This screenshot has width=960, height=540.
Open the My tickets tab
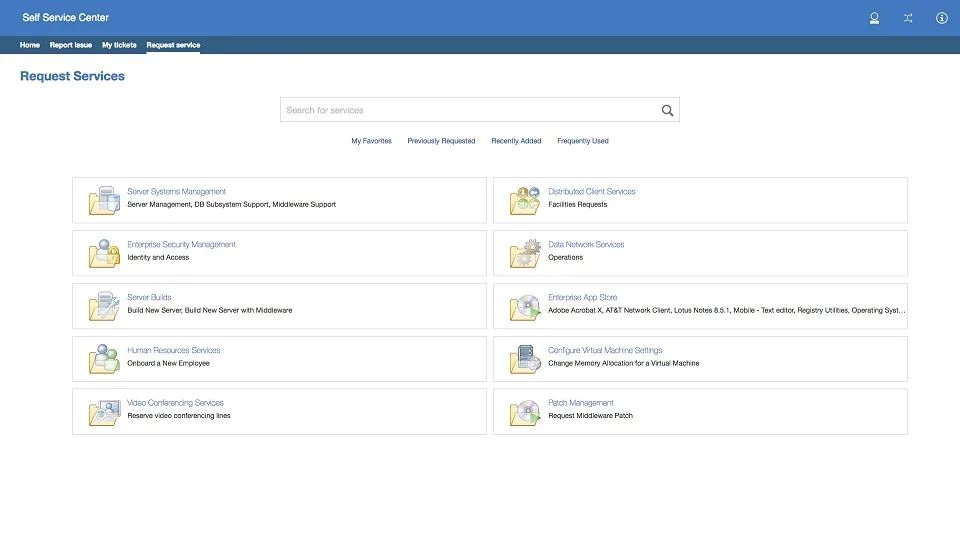point(119,45)
